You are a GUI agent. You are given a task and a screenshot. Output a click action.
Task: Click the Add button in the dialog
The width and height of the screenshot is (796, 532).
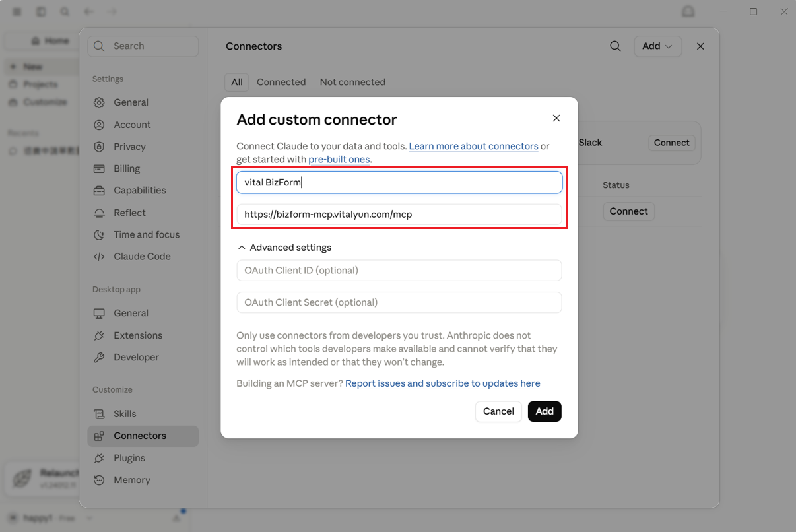click(545, 411)
